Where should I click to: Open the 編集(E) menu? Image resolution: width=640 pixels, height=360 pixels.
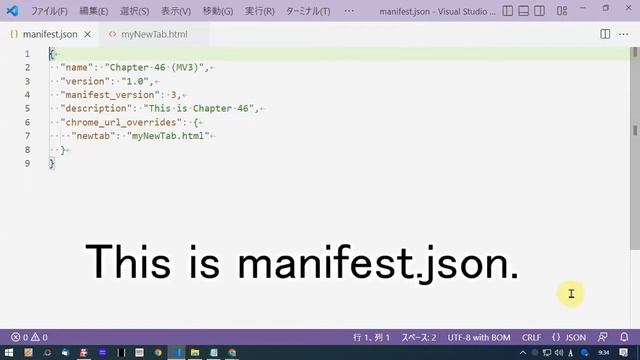click(x=94, y=11)
